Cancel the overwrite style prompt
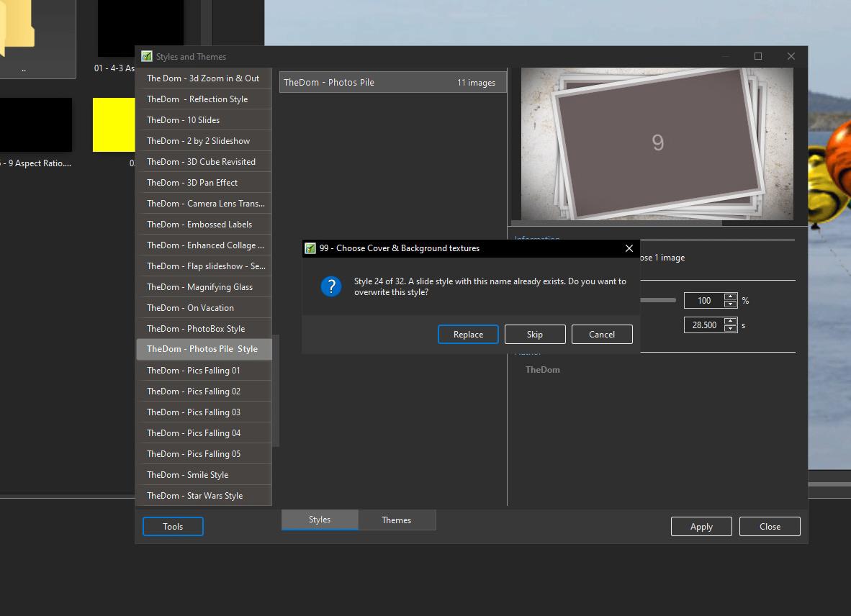This screenshot has height=616, width=851. pos(602,334)
